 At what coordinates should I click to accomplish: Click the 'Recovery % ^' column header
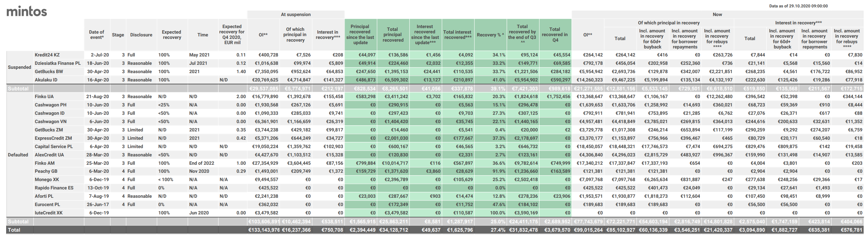point(490,35)
